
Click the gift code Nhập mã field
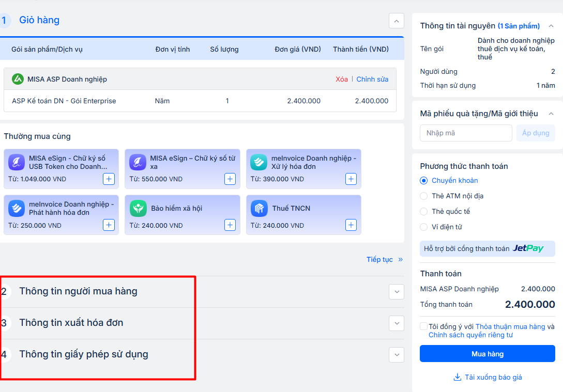click(x=466, y=133)
